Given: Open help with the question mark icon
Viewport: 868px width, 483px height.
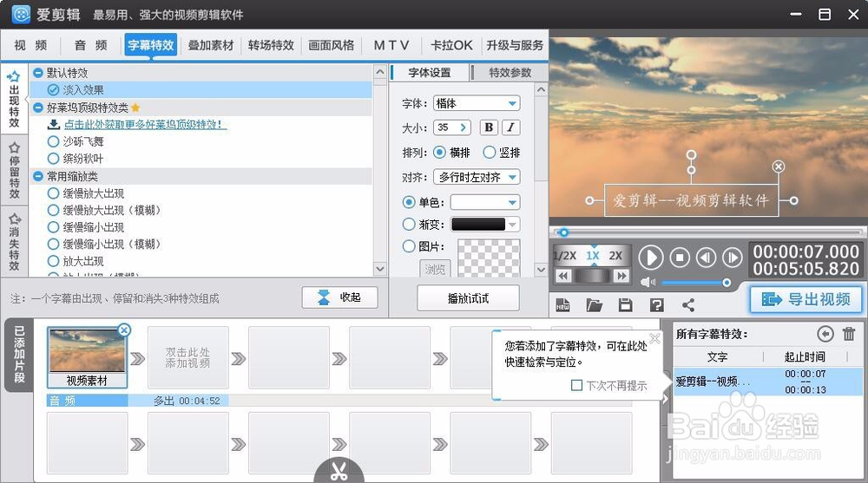Looking at the screenshot, I should (x=656, y=305).
